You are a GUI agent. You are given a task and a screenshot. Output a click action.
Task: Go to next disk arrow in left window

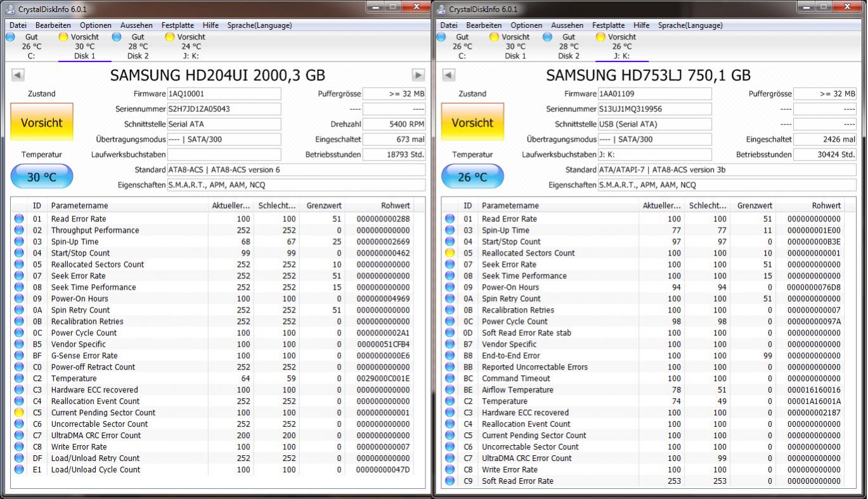[418, 75]
